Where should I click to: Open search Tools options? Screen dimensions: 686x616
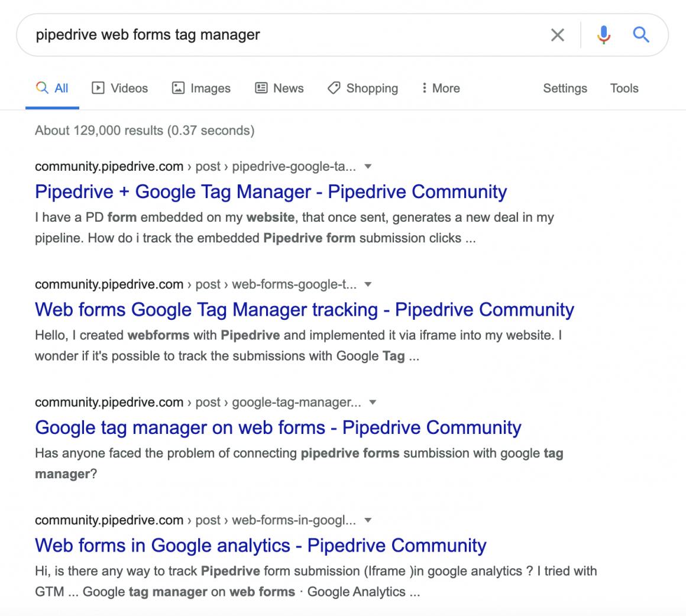pos(624,88)
